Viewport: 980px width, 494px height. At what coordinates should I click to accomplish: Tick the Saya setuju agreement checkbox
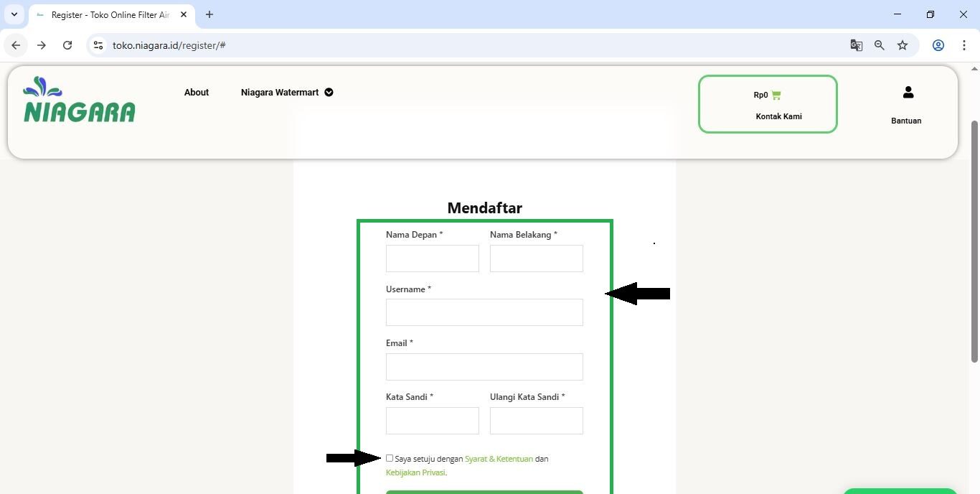[390, 458]
